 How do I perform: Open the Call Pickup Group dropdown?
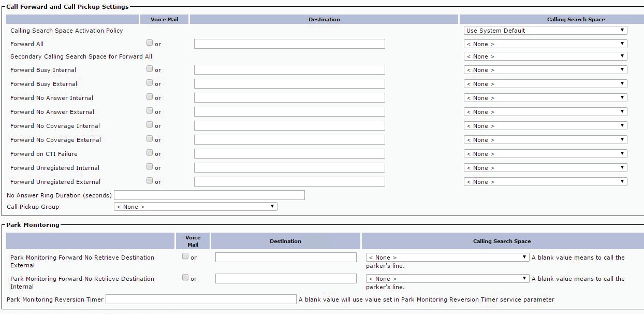(195, 207)
